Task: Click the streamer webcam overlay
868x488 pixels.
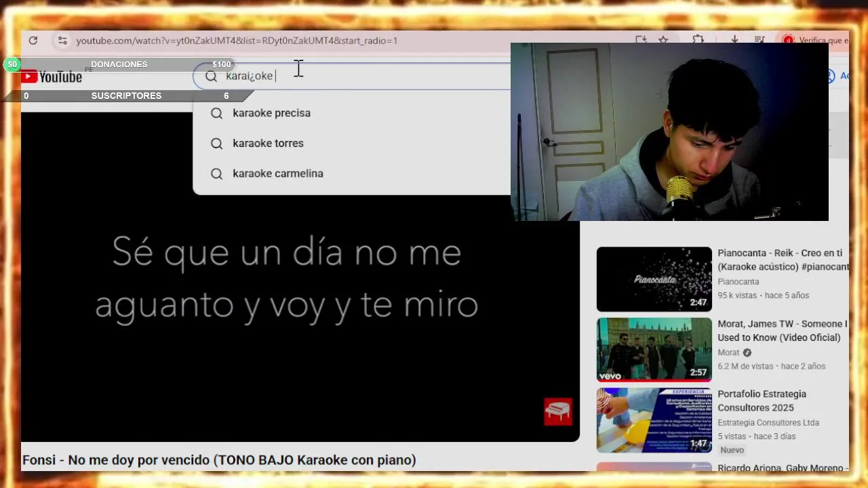Action: coord(669,132)
